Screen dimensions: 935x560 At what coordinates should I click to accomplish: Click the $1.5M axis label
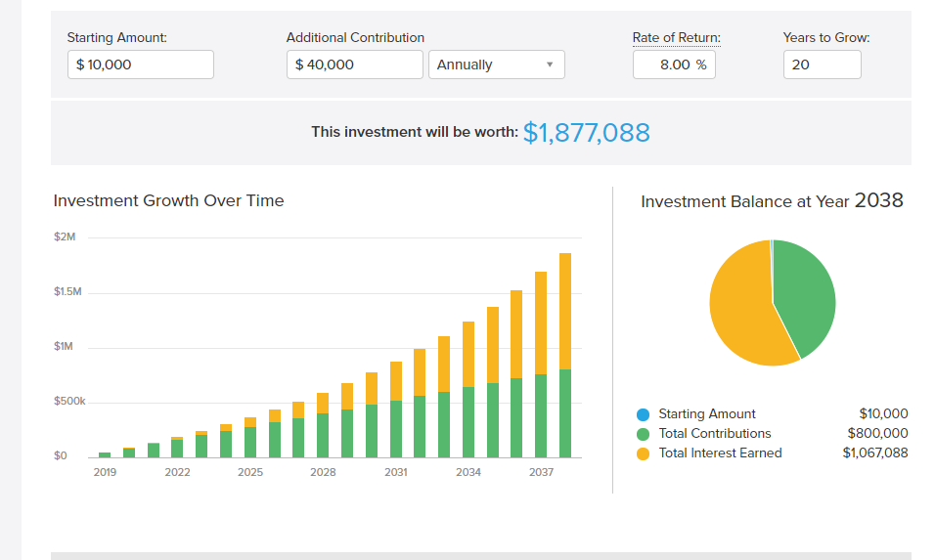67,292
